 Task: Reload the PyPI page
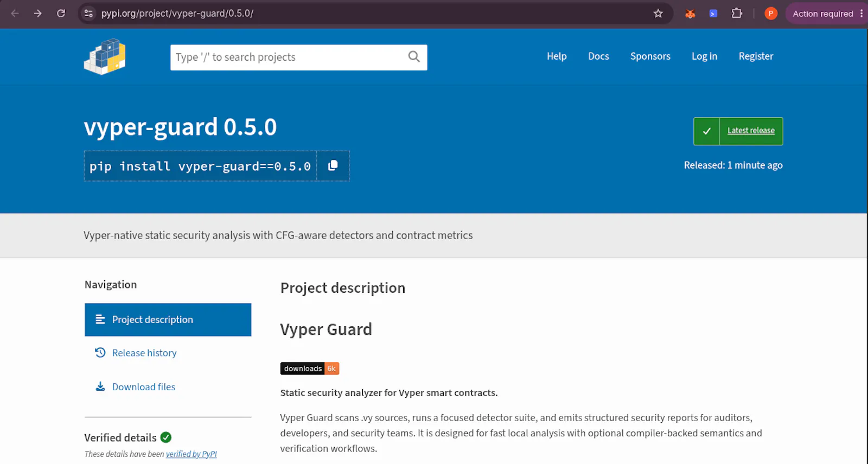(61, 14)
